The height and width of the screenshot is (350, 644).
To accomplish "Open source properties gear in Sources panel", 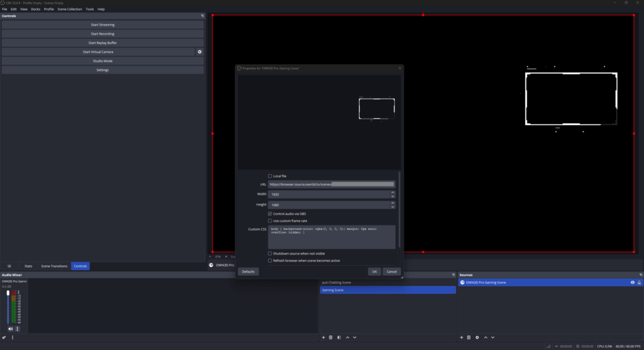I will [477, 337].
